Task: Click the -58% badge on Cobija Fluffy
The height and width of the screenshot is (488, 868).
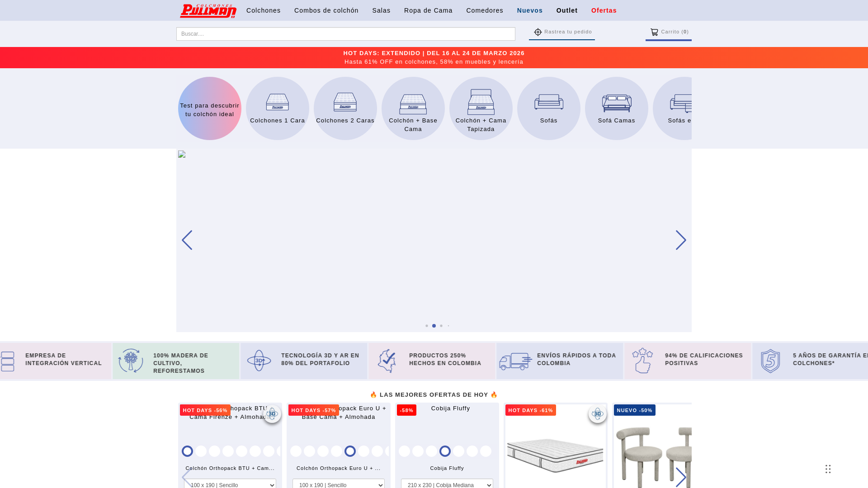Action: click(x=406, y=410)
